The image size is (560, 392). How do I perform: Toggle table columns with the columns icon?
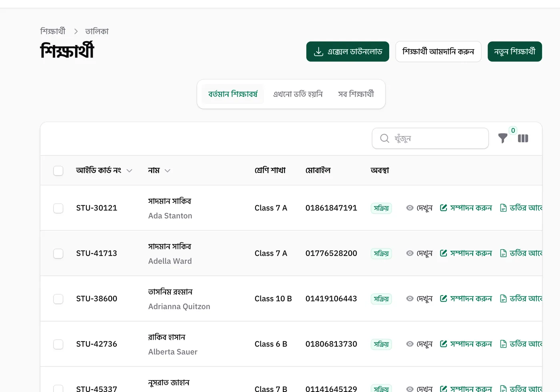pos(523,138)
